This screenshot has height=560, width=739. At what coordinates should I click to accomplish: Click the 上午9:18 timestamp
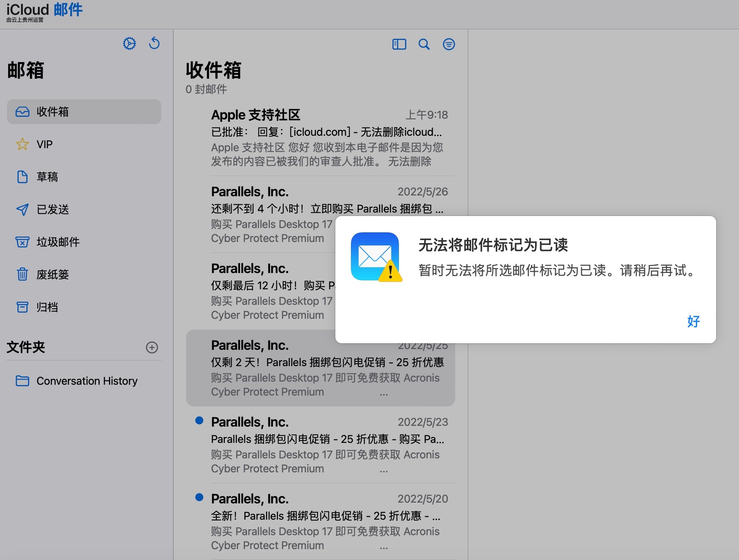coord(427,115)
